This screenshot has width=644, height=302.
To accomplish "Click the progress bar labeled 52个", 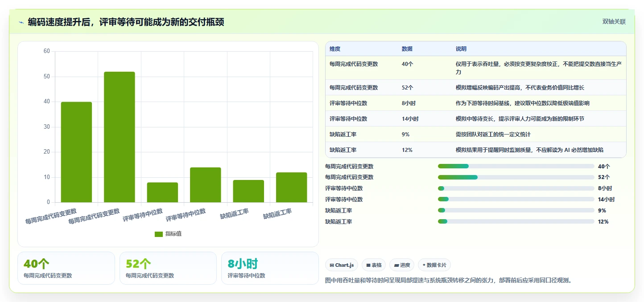I will [516, 177].
